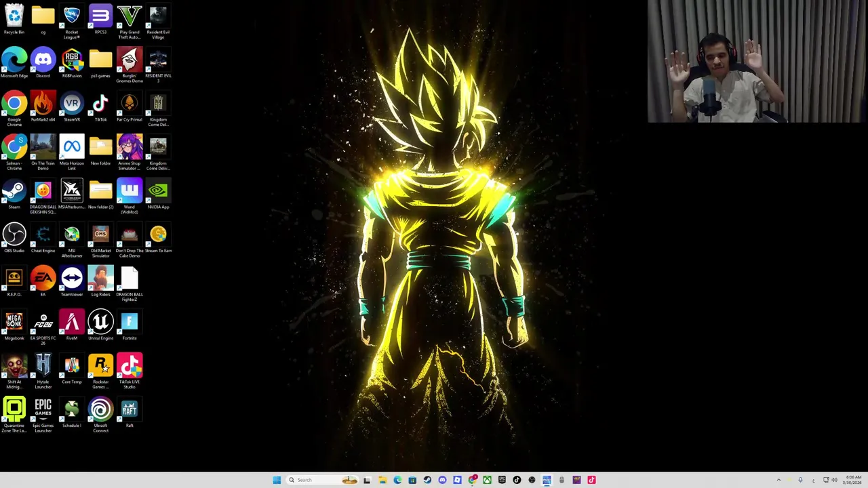The height and width of the screenshot is (488, 868).
Task: Open the cg folder on desktop
Action: coord(43,20)
